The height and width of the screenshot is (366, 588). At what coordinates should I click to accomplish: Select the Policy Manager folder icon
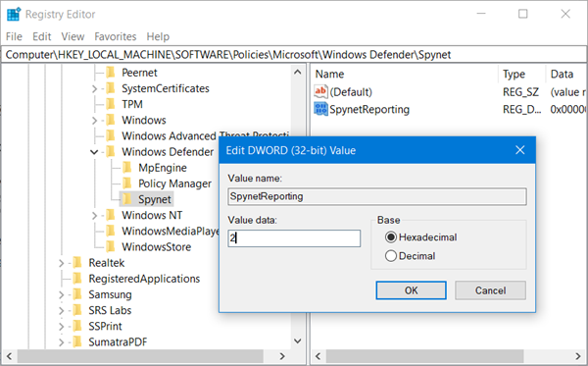[x=127, y=183]
